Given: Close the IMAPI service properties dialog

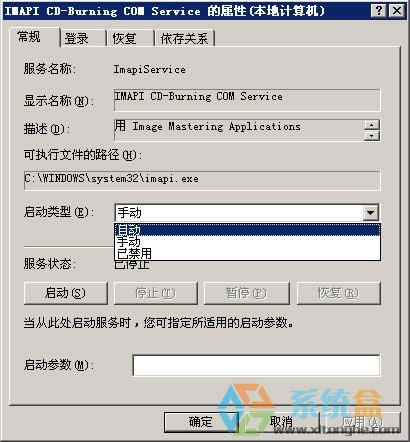Looking at the screenshot, I should point(397,11).
